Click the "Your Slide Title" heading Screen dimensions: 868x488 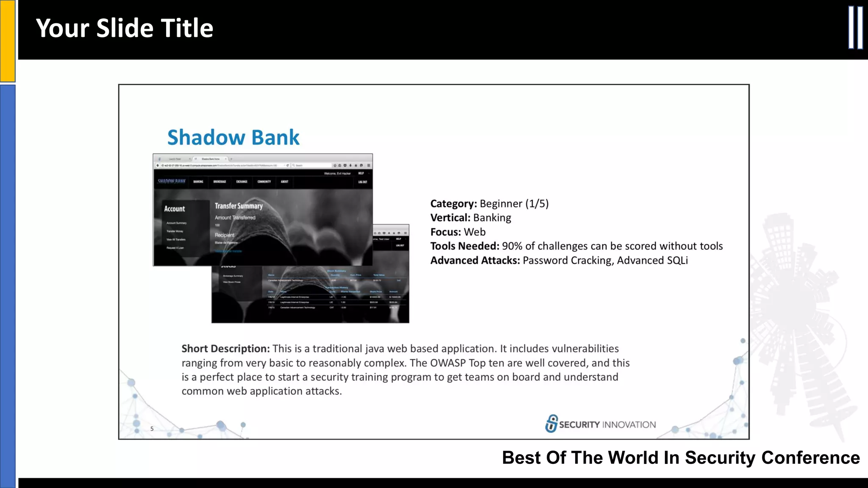pyautogui.click(x=125, y=28)
